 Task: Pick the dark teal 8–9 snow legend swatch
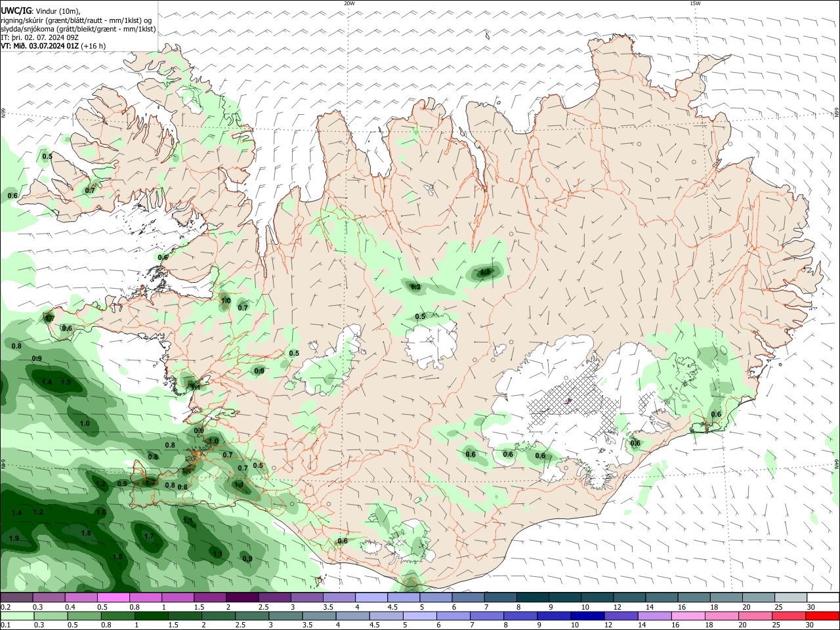532,598
